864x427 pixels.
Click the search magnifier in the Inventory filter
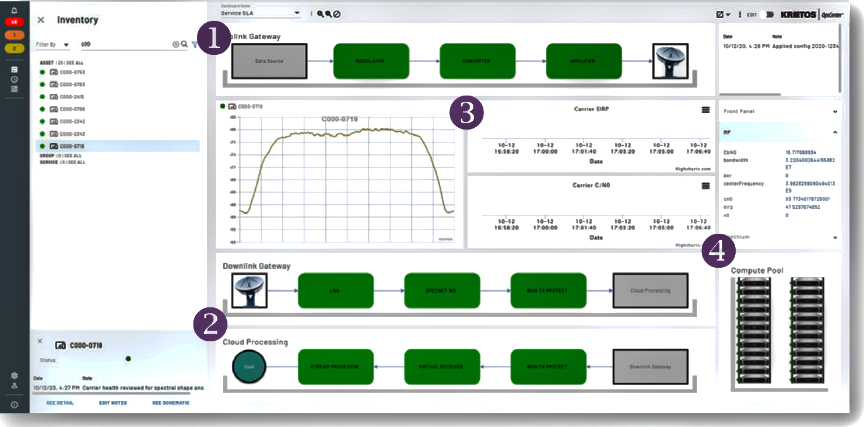184,45
